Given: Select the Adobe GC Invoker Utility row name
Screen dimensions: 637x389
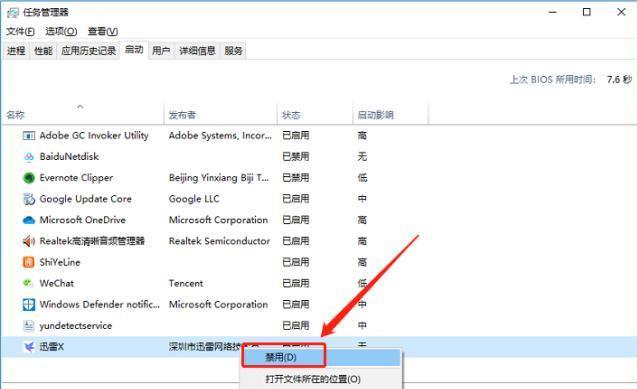Looking at the screenshot, I should pyautogui.click(x=94, y=136).
